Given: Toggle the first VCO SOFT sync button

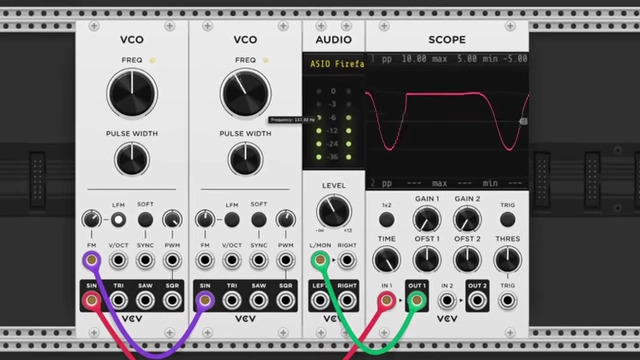Looking at the screenshot, I should (x=145, y=220).
